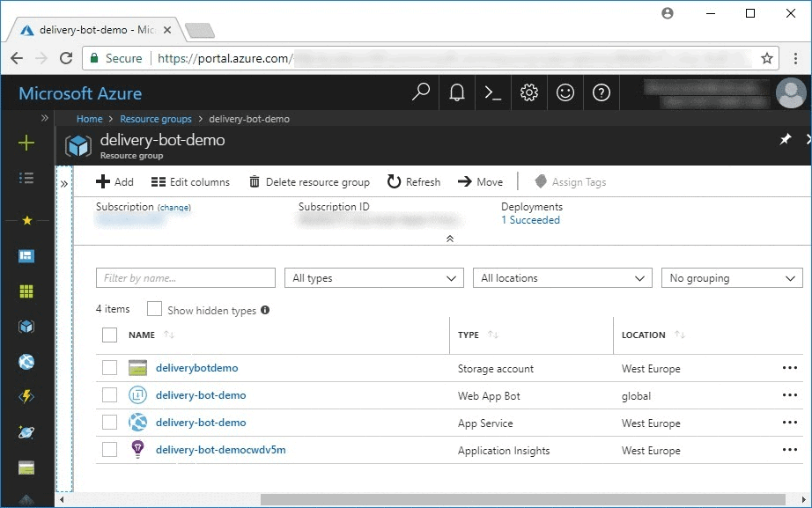This screenshot has width=812, height=508.
Task: Open the No grouping dropdown
Action: (x=732, y=278)
